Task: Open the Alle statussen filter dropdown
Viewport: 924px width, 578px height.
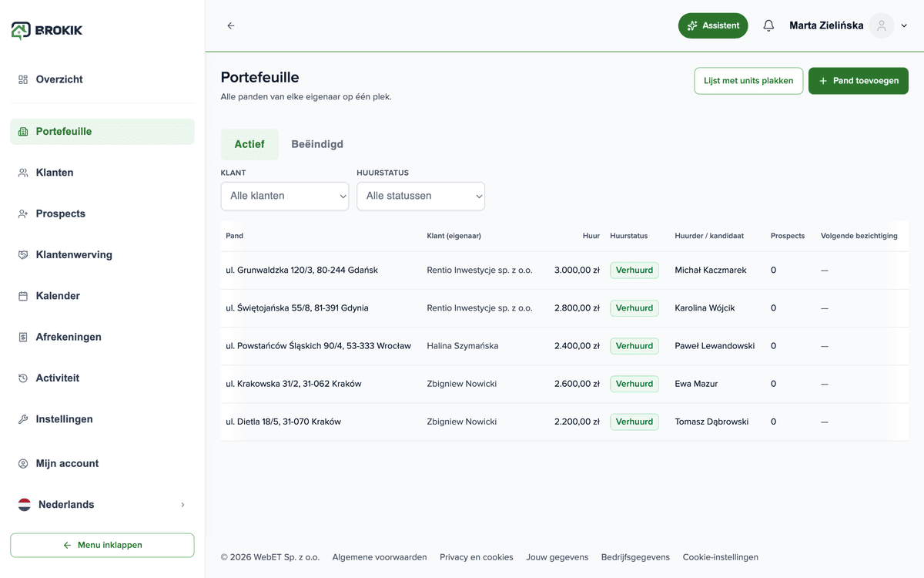Action: pyautogui.click(x=420, y=196)
